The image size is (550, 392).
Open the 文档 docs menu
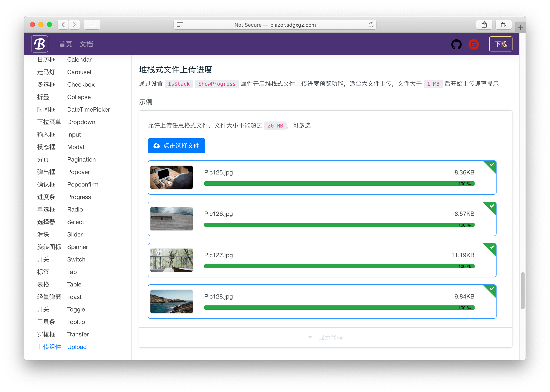point(86,44)
